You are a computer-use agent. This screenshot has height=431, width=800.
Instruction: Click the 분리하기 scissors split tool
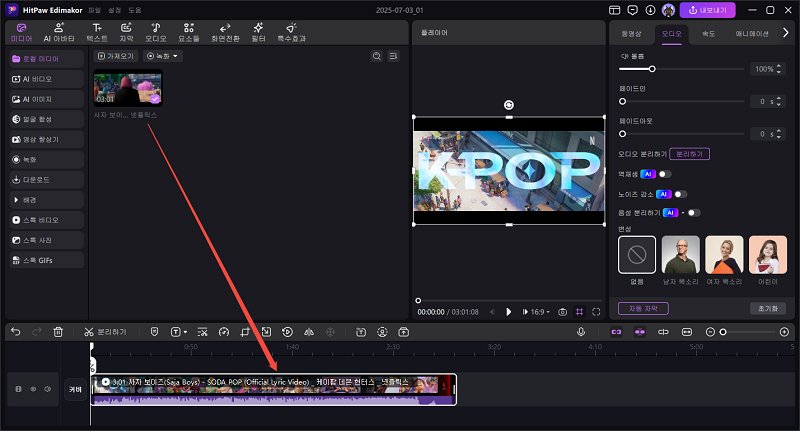[x=105, y=332]
